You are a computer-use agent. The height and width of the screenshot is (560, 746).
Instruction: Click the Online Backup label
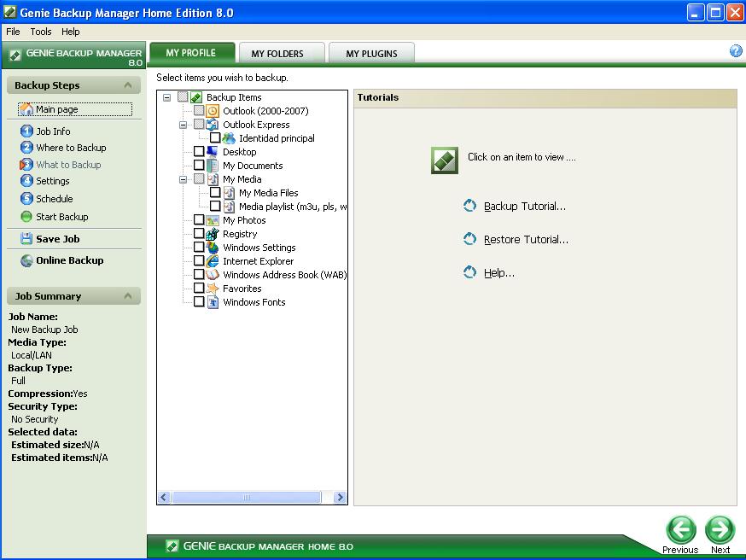pyautogui.click(x=69, y=260)
